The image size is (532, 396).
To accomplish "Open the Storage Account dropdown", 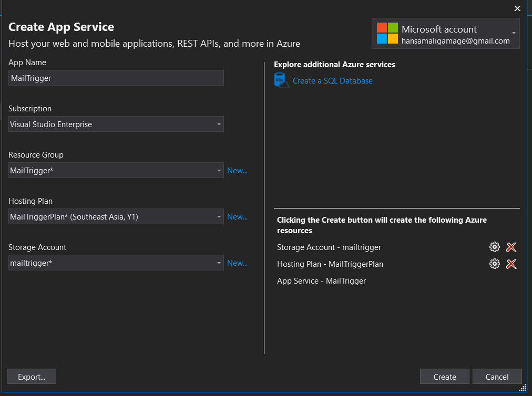I will coord(219,263).
